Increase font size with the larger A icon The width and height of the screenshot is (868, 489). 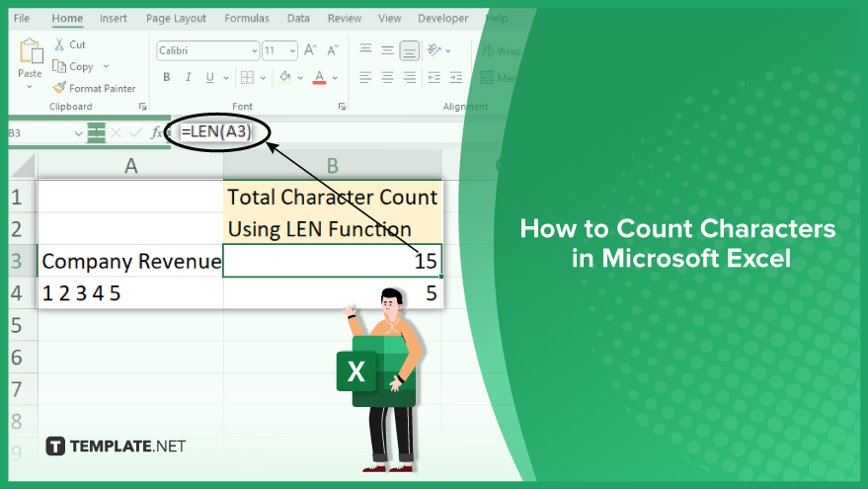310,50
